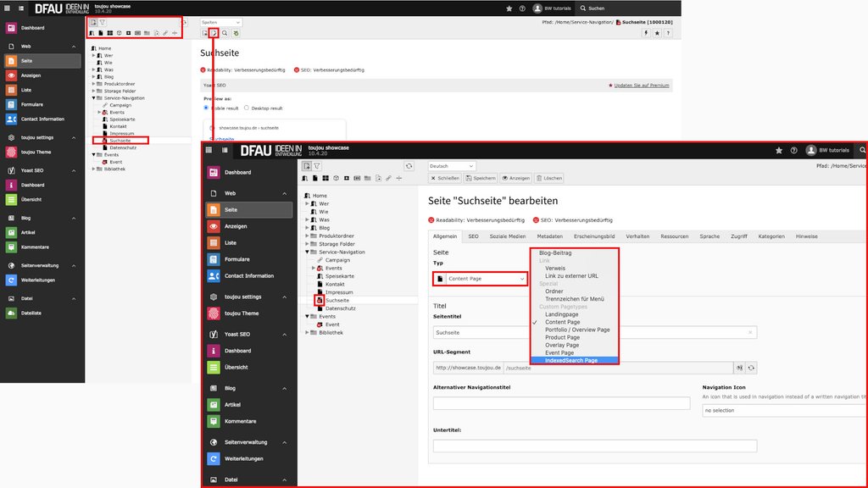Click the magnifier icon beside the pencil icon
Viewport: 868px width, 488px height.
[225, 33]
